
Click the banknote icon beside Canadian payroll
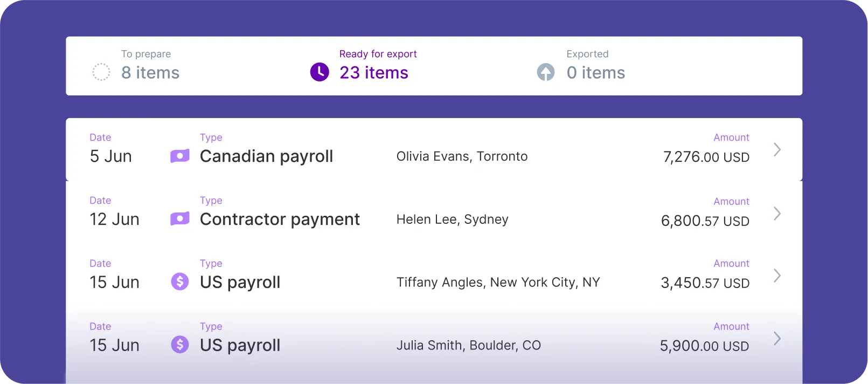[180, 156]
